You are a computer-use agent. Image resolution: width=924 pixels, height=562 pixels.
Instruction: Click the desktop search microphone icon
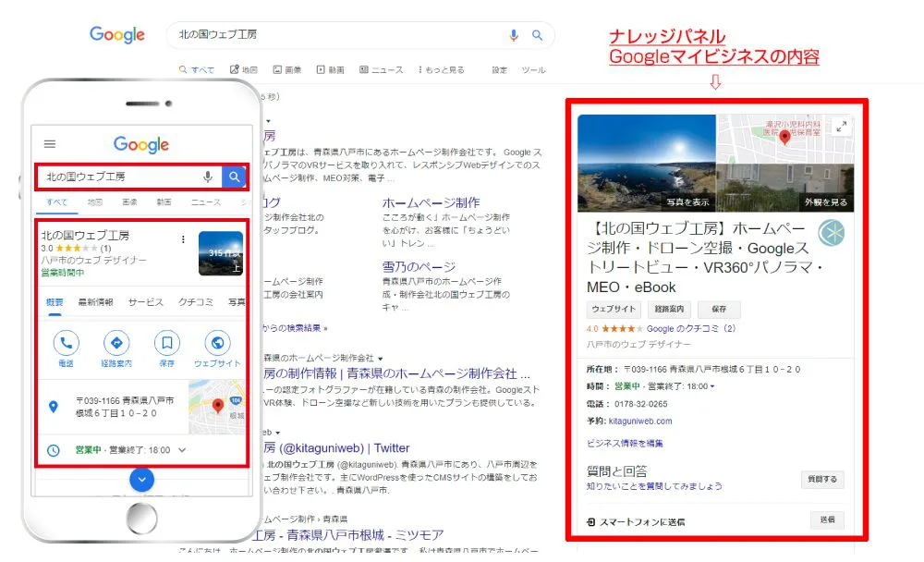click(514, 35)
